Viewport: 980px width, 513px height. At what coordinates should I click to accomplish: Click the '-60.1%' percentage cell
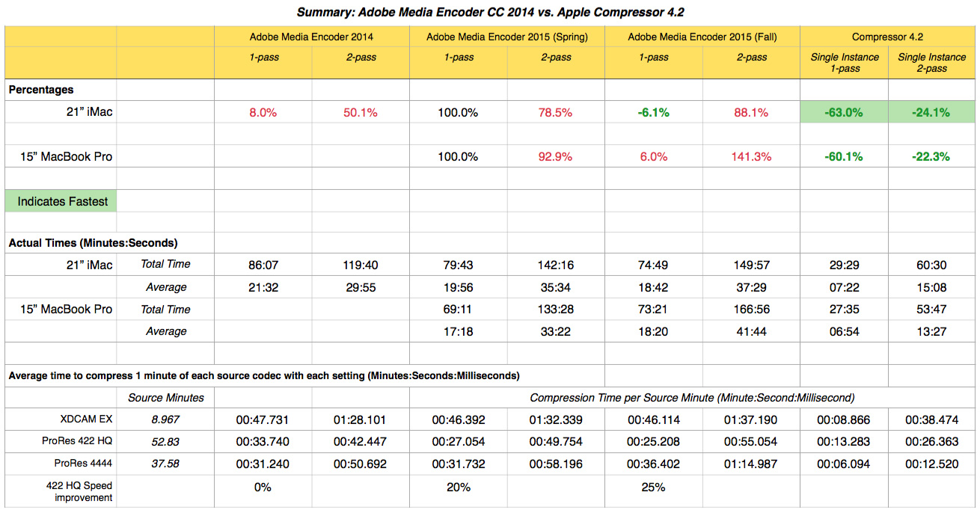844,157
